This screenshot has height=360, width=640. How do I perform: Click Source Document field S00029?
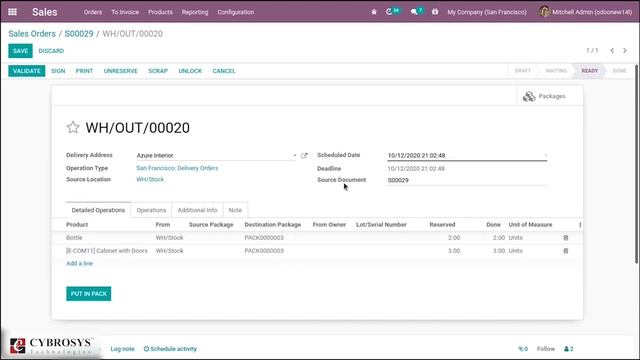tap(467, 180)
